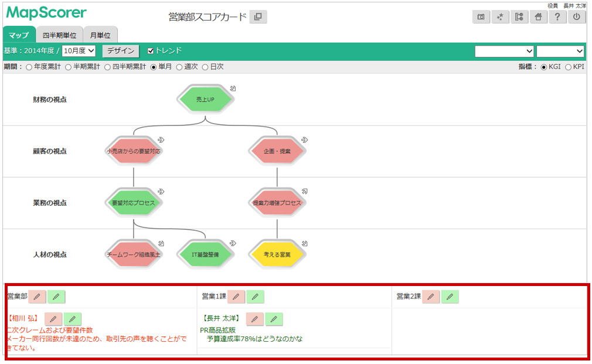Select the 単月 period radio button

coord(154,67)
